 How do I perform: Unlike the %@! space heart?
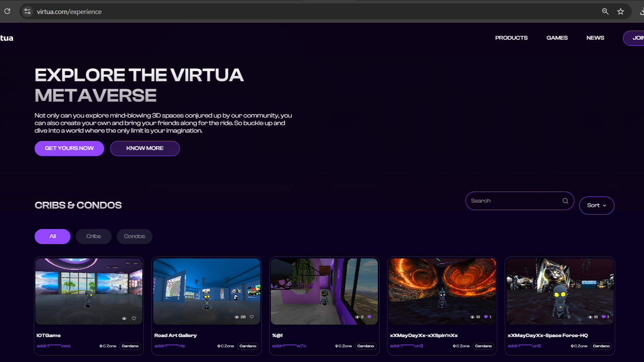point(369,317)
